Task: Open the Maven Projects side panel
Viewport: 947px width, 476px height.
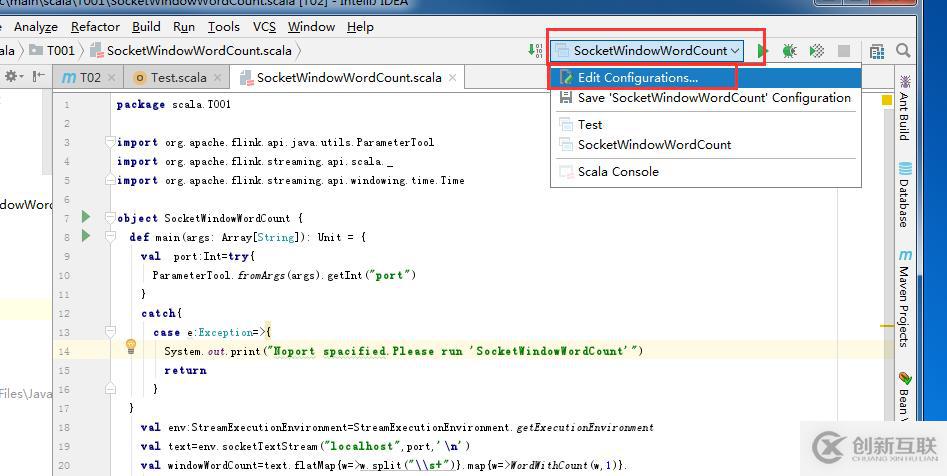Action: (x=904, y=299)
